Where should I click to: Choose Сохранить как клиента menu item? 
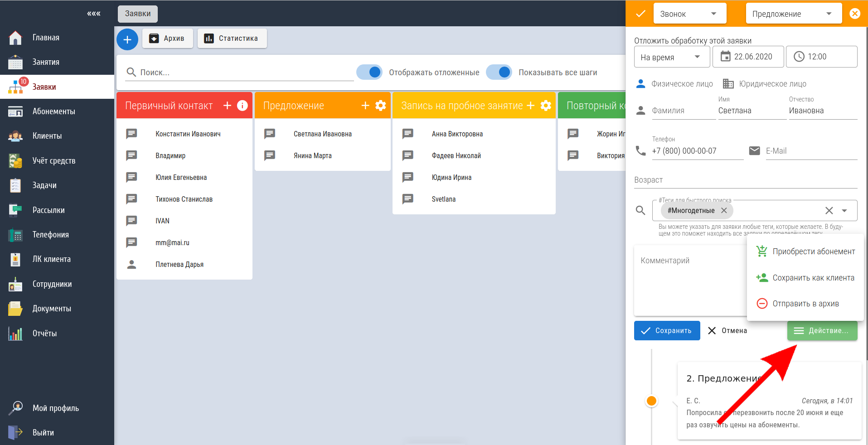pos(805,278)
